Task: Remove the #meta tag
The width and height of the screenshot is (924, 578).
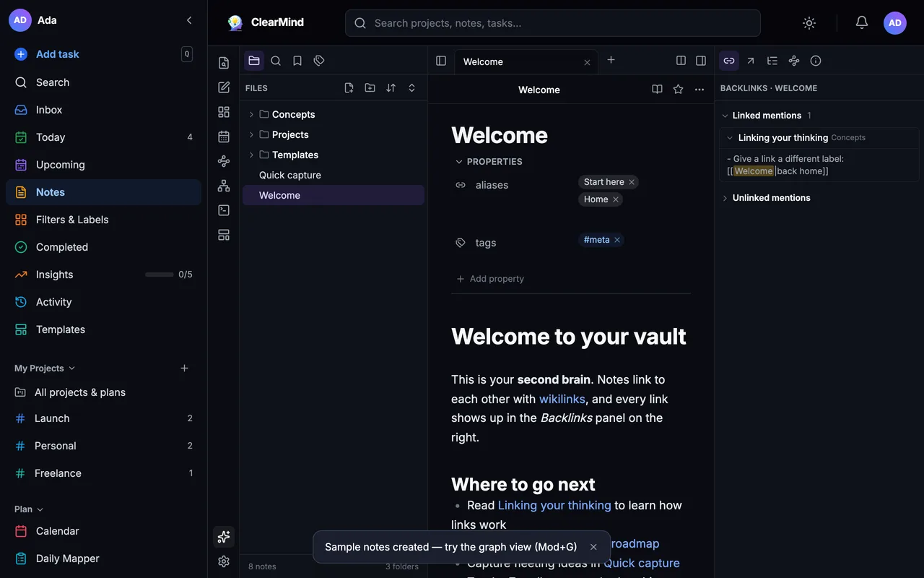Action: coord(617,240)
